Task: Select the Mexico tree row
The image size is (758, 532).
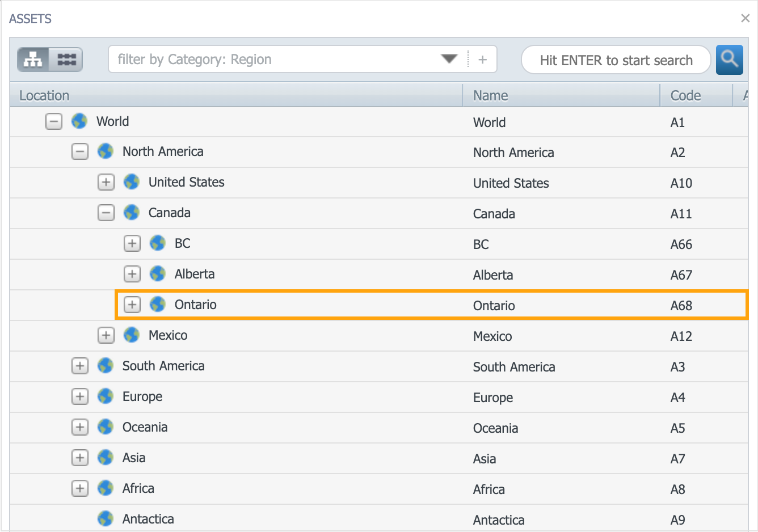Action: click(169, 335)
